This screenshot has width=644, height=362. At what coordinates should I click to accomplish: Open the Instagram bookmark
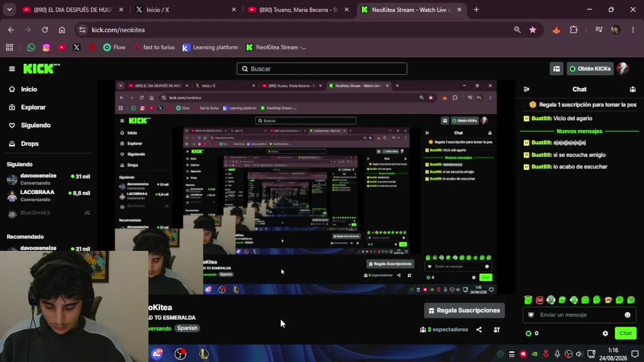46,47
